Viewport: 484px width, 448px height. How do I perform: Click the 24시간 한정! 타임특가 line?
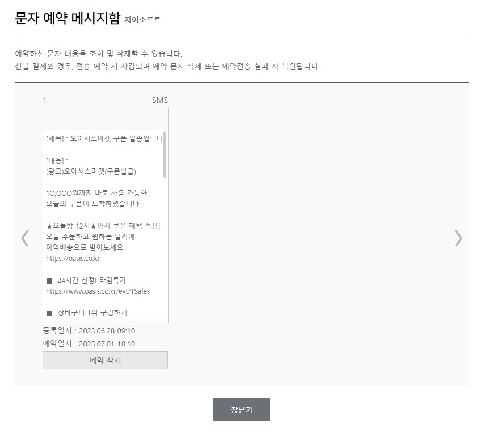pyautogui.click(x=86, y=281)
